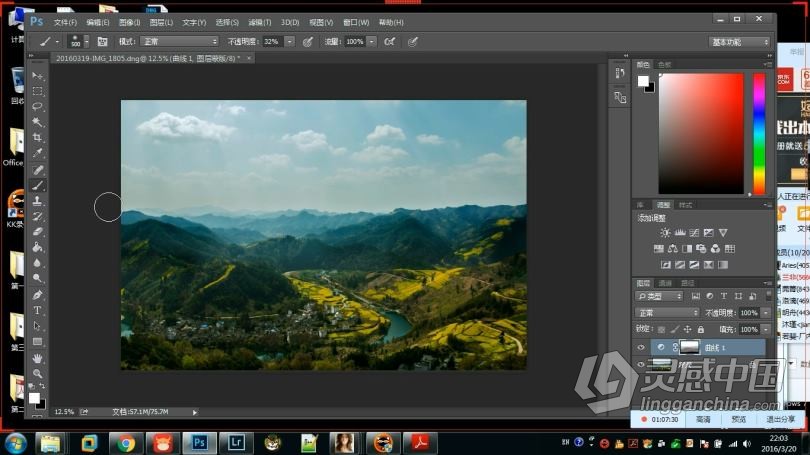
Task: Open the 基本功能 workspace dropdown
Action: click(739, 42)
